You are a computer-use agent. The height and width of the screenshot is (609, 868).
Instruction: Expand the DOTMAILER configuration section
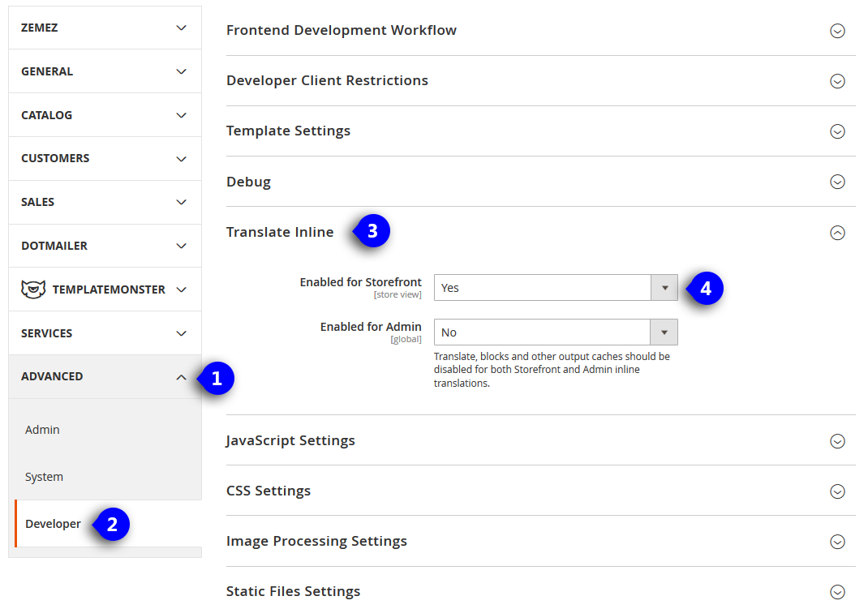point(105,246)
